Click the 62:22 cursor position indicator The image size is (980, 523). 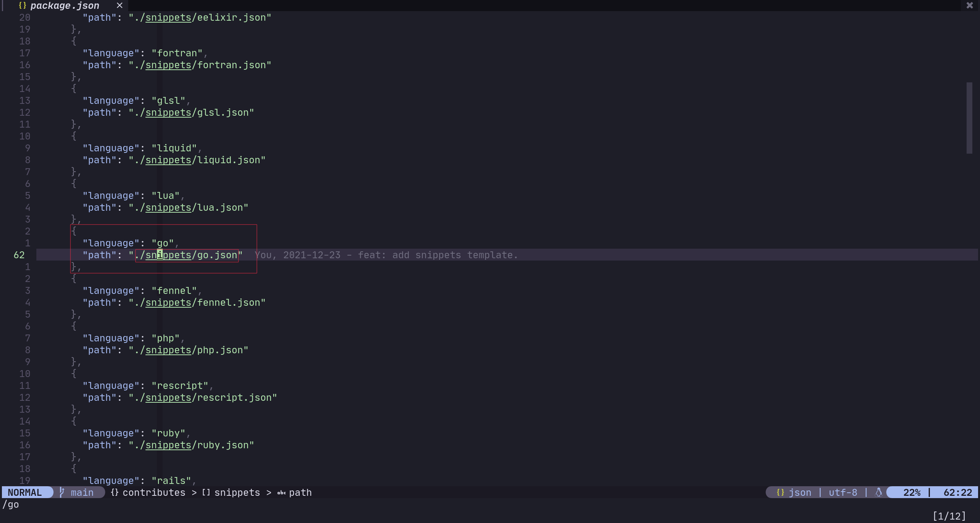coord(957,492)
